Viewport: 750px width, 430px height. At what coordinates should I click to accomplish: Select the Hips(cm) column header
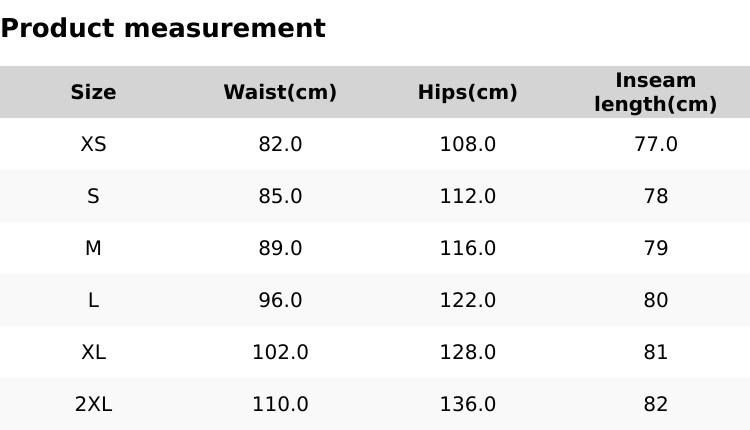pos(467,92)
